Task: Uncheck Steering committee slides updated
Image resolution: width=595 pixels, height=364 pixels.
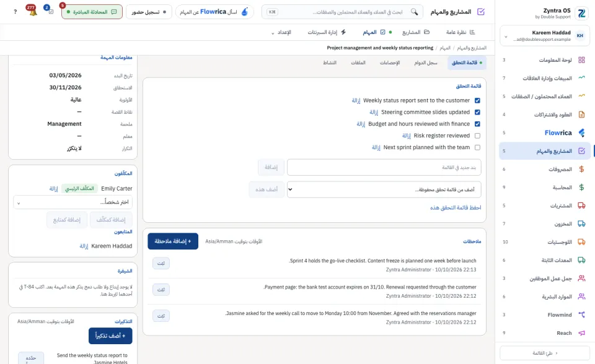Action: pyautogui.click(x=477, y=112)
